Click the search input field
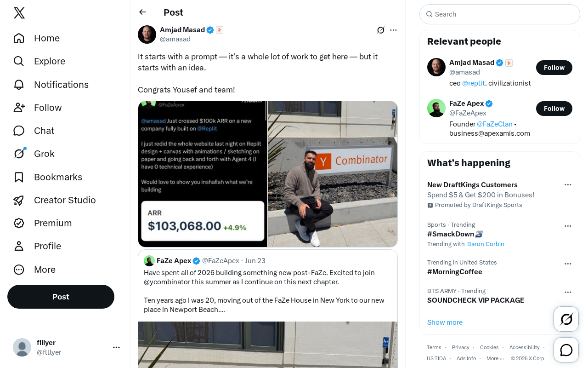Image resolution: width=588 pixels, height=368 pixels. click(500, 14)
